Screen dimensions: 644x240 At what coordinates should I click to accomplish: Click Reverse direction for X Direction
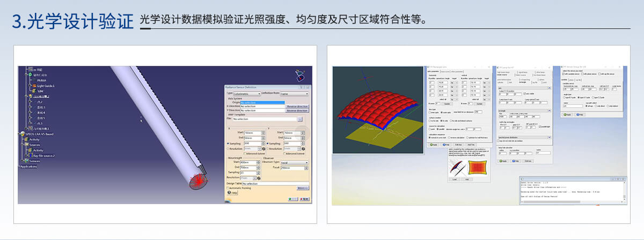click(x=297, y=106)
